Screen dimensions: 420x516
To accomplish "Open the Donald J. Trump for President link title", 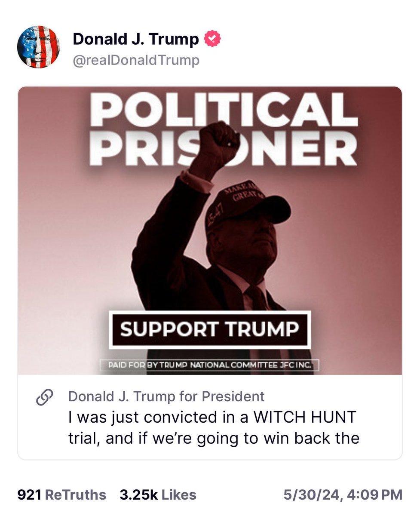I will [x=166, y=396].
